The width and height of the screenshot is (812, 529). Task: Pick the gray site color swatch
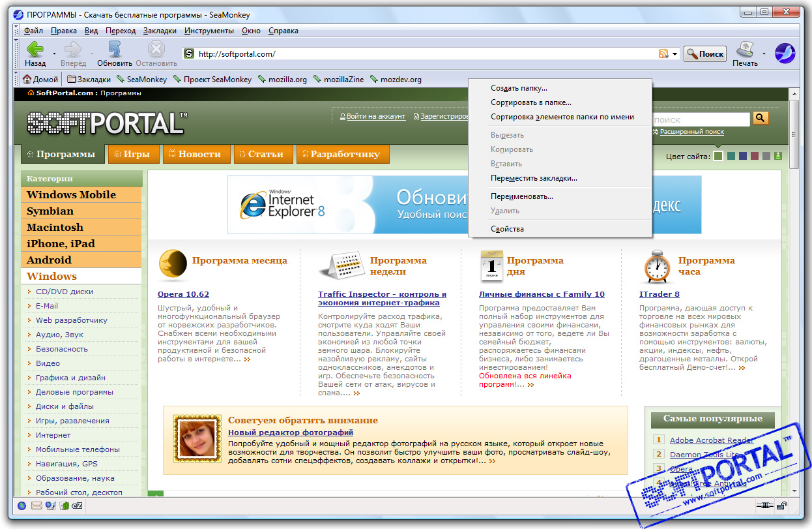(766, 156)
